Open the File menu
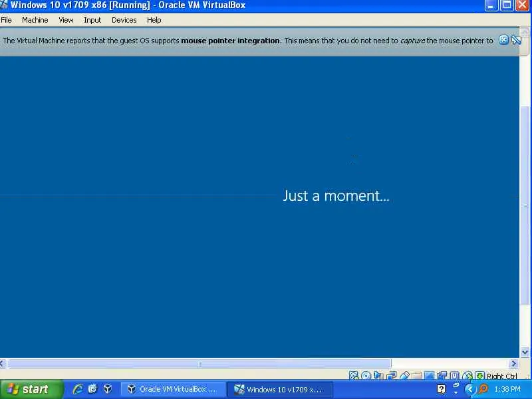Viewport: 532px width, 399px height. tap(6, 20)
